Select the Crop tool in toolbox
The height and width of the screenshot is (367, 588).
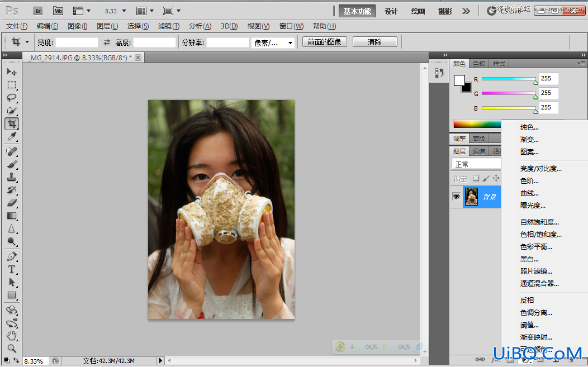[x=12, y=123]
